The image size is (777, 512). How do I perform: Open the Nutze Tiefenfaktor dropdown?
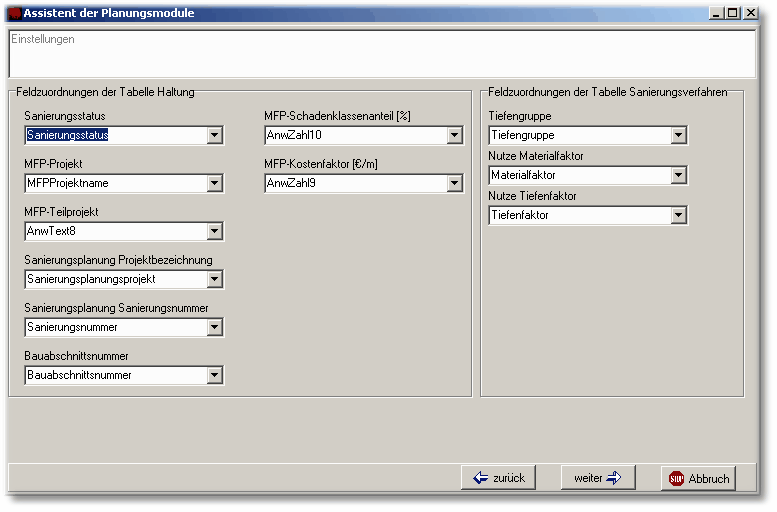pos(678,215)
